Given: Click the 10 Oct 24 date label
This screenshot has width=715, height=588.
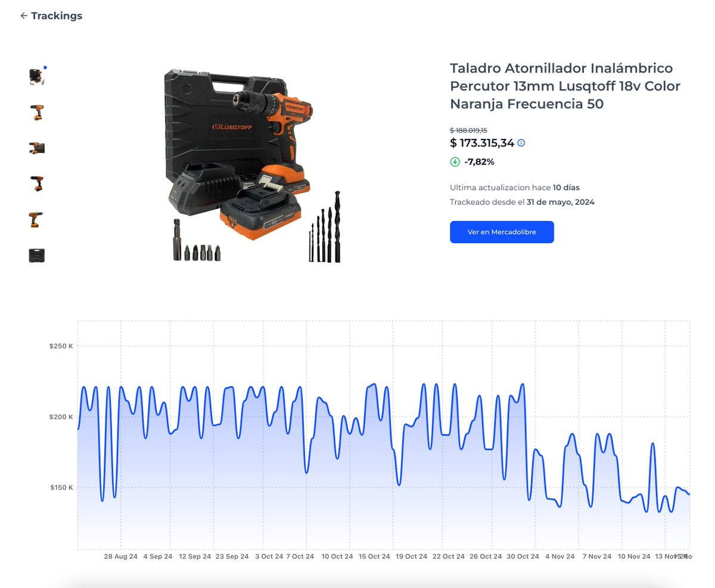Looking at the screenshot, I should click(337, 556).
